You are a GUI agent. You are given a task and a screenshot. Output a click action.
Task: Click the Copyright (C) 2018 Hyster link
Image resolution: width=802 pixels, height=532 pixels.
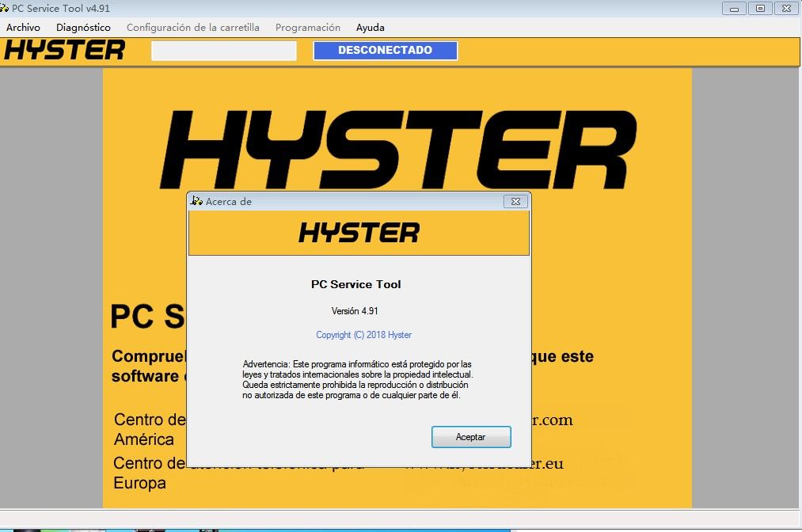click(363, 335)
